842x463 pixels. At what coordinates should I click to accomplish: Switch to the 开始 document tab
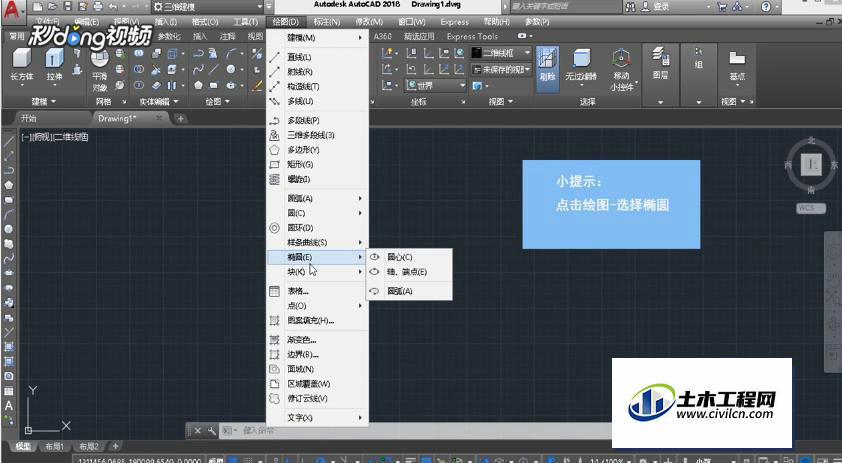point(29,118)
